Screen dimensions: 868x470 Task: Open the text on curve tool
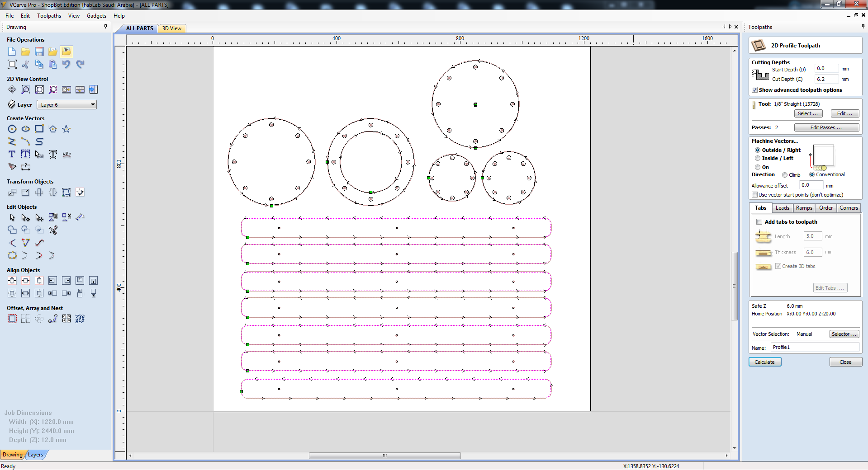point(66,154)
